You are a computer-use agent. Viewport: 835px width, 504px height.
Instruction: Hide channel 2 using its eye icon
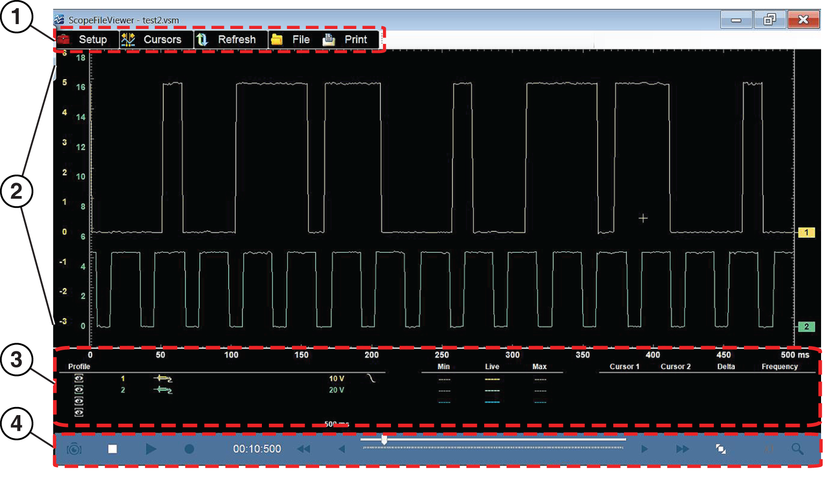[79, 390]
